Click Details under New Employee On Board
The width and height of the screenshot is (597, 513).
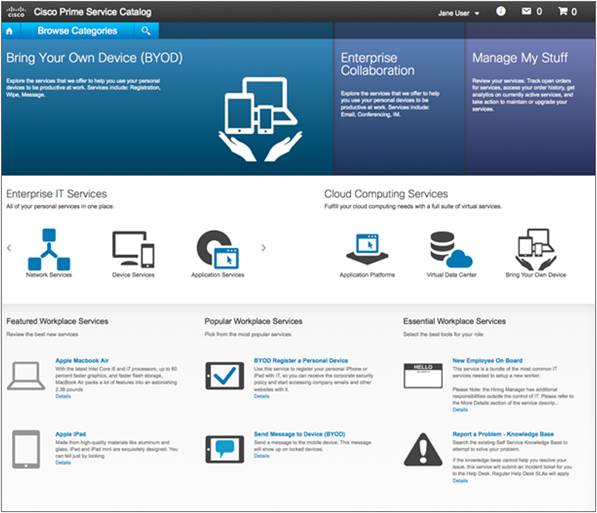pyautogui.click(x=460, y=410)
